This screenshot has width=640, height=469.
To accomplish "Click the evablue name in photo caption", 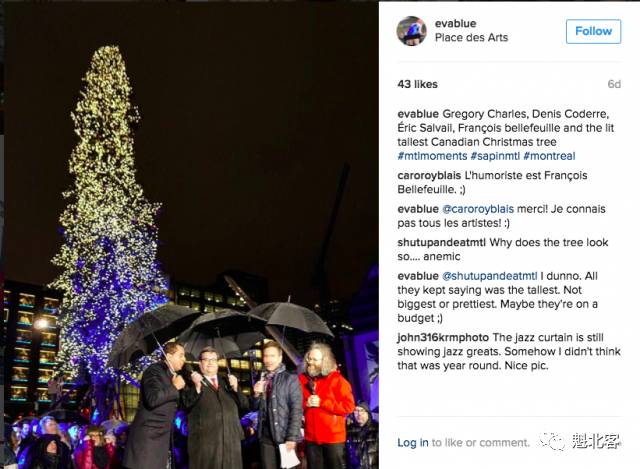I will click(x=418, y=114).
